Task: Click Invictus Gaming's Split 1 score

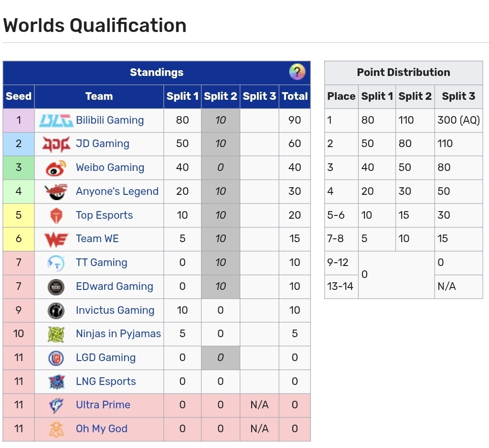Action: pyautogui.click(x=182, y=310)
